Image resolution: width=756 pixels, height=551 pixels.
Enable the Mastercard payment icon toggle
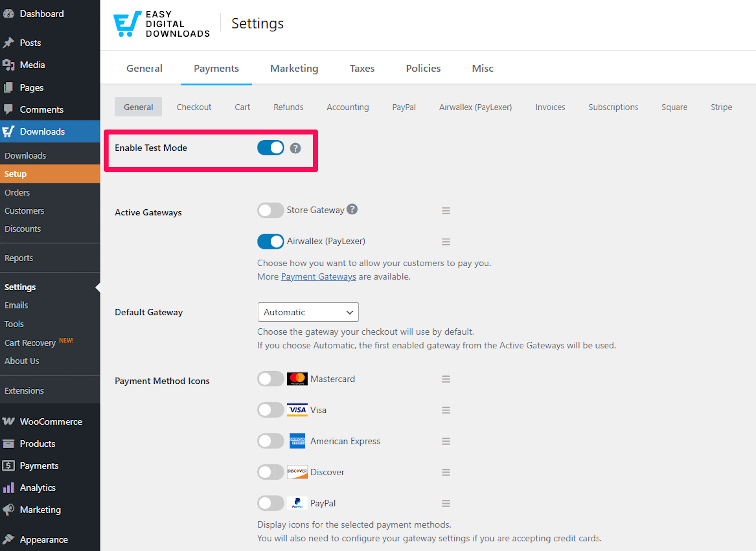tap(271, 379)
